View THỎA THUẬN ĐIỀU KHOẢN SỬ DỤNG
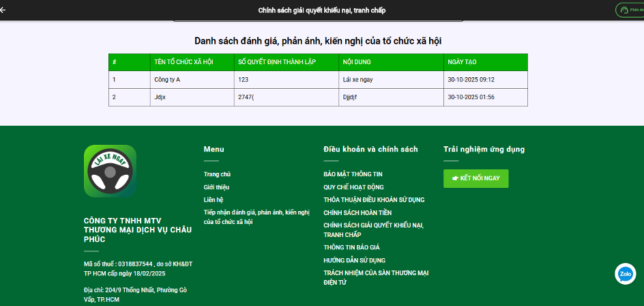This screenshot has width=644, height=306. tap(374, 200)
